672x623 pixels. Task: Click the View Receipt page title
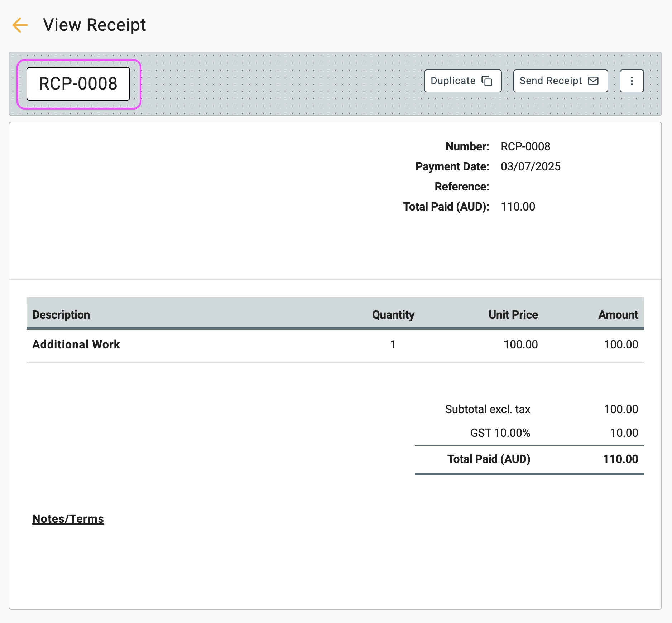click(95, 25)
